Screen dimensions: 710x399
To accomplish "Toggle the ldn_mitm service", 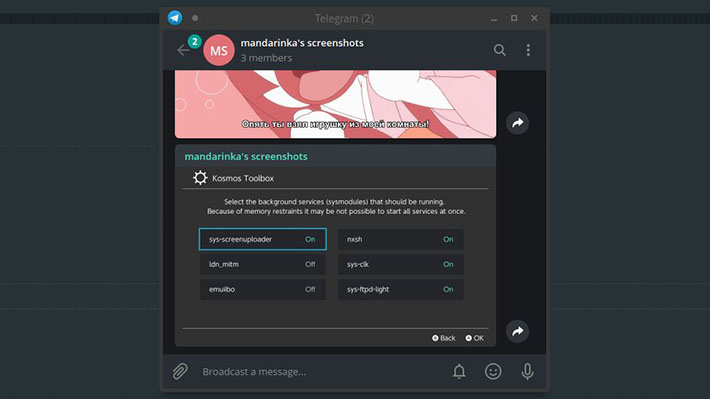I will (263, 264).
